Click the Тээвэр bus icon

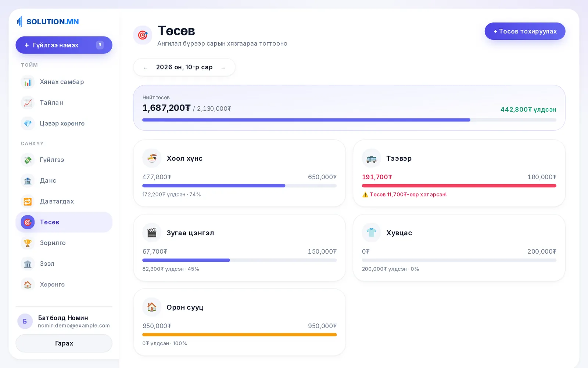371,158
